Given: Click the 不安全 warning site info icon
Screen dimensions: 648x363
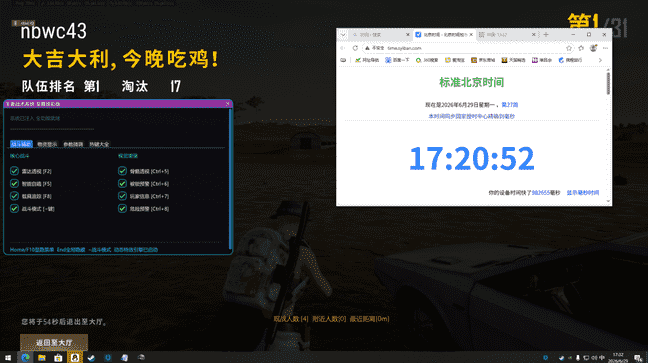Looking at the screenshot, I should click(x=374, y=48).
